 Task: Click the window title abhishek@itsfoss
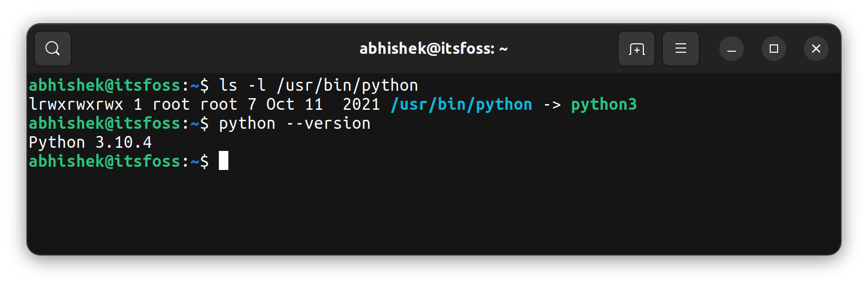click(433, 49)
